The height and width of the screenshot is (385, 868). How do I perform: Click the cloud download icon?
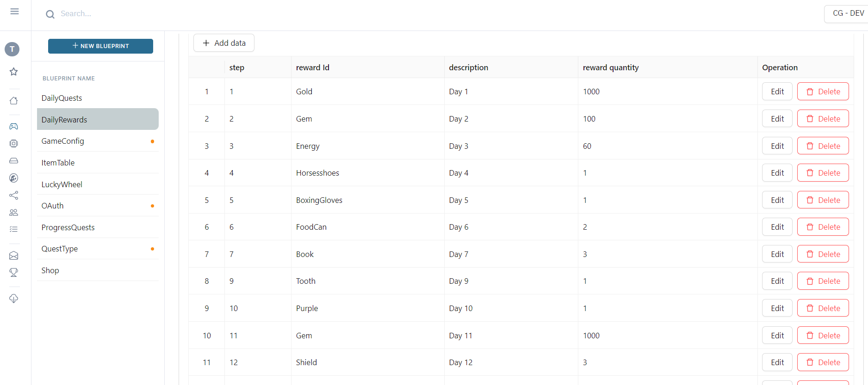click(x=14, y=299)
